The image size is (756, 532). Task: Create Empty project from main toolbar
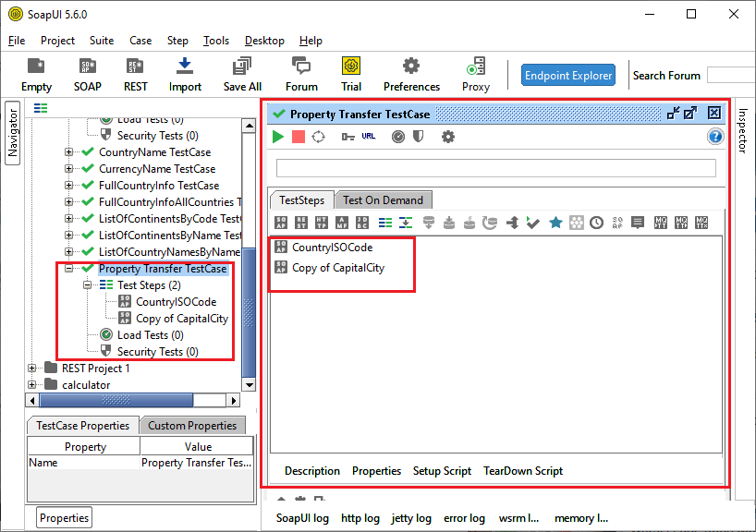tap(36, 75)
